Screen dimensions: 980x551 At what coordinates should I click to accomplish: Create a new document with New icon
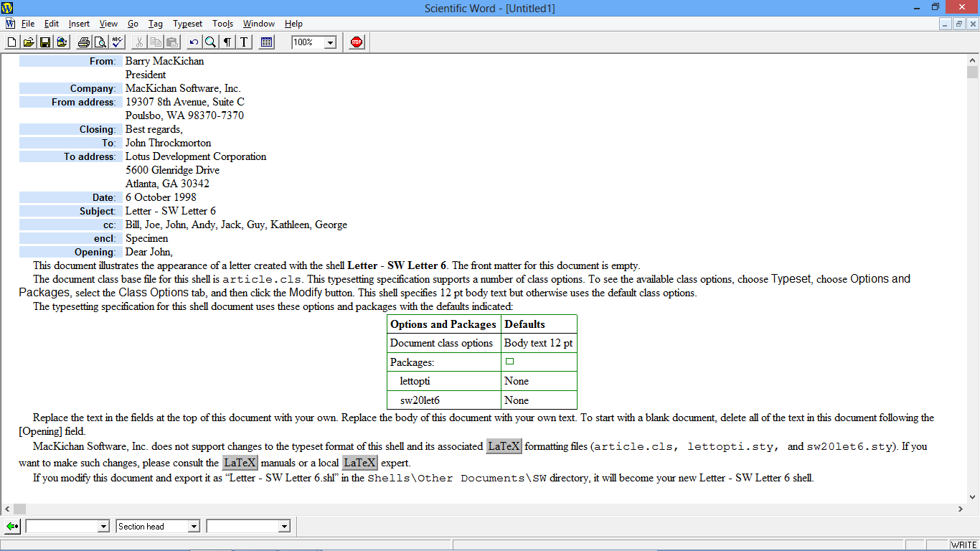pyautogui.click(x=11, y=42)
